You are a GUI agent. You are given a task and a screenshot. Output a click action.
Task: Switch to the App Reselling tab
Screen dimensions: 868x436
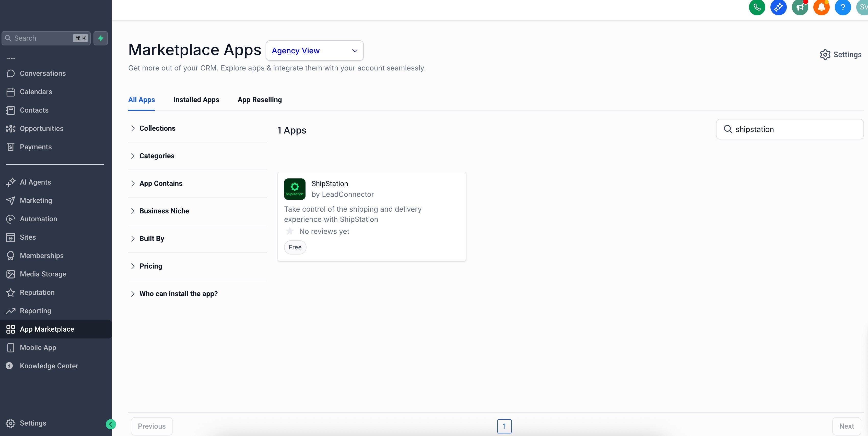(260, 100)
